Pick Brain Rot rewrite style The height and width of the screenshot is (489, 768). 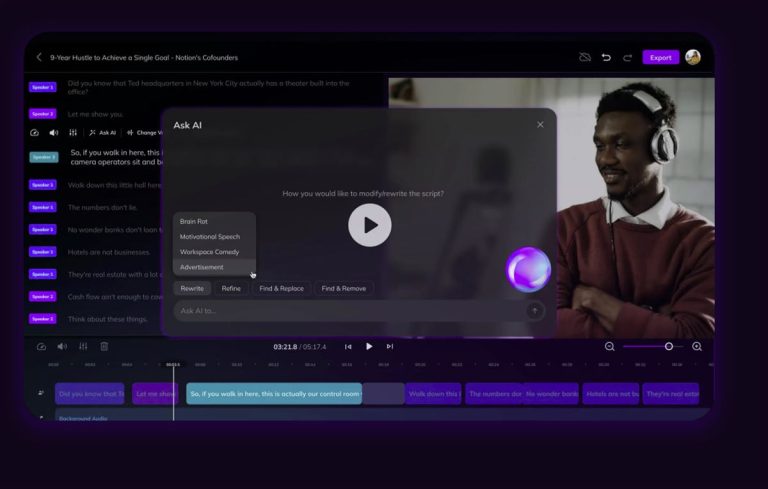[x=194, y=221]
